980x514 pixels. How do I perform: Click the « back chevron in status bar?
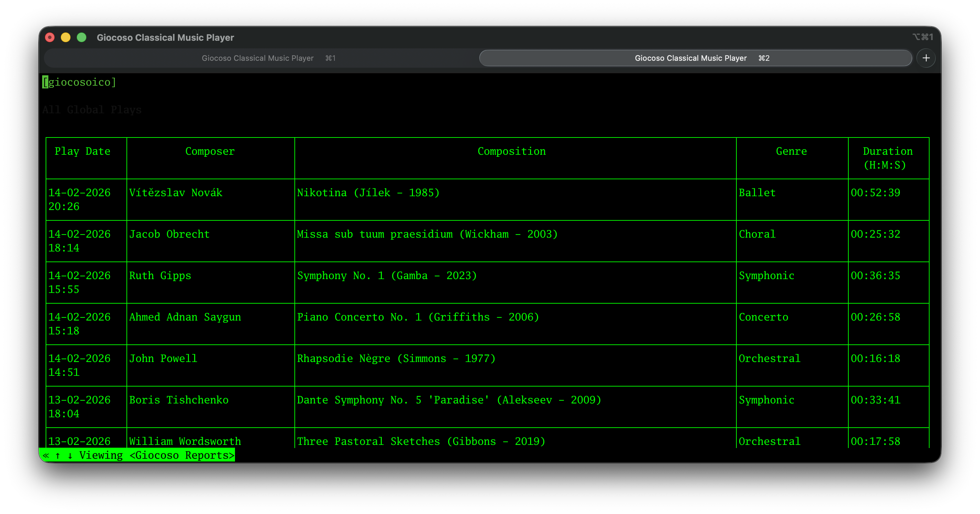pos(46,455)
